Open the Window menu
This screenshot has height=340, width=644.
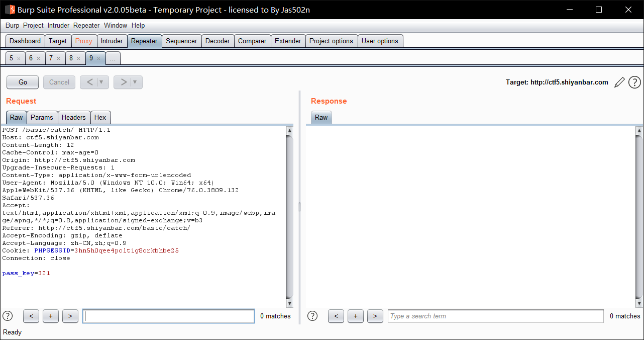[x=116, y=25]
